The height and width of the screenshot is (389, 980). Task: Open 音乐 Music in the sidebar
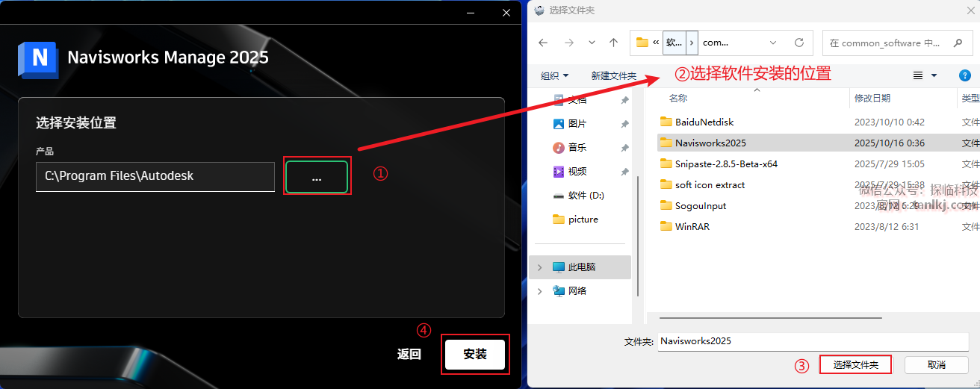577,147
